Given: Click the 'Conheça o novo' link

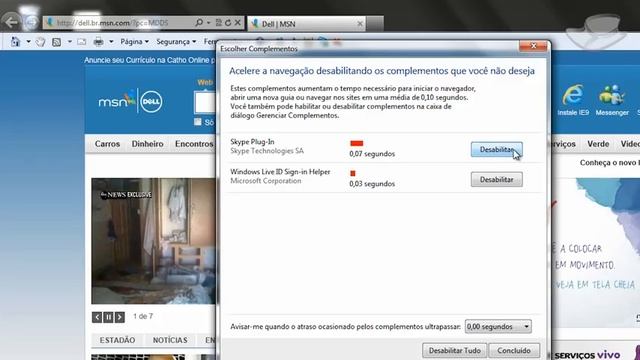Looking at the screenshot, I should point(609,163).
